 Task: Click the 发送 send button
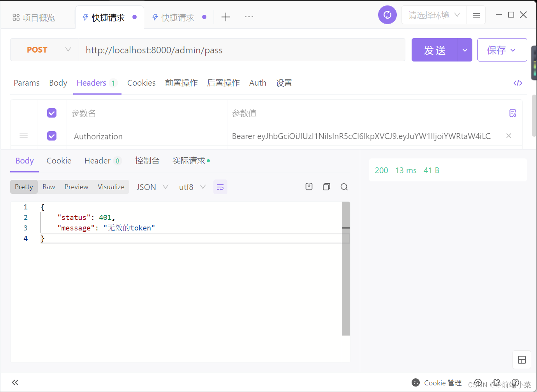[x=433, y=50]
